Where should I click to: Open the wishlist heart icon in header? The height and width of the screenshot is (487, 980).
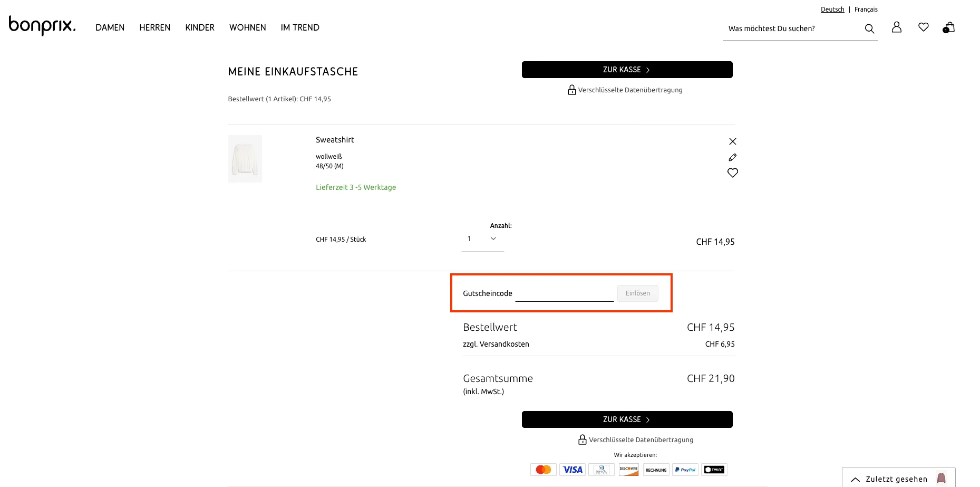point(923,27)
